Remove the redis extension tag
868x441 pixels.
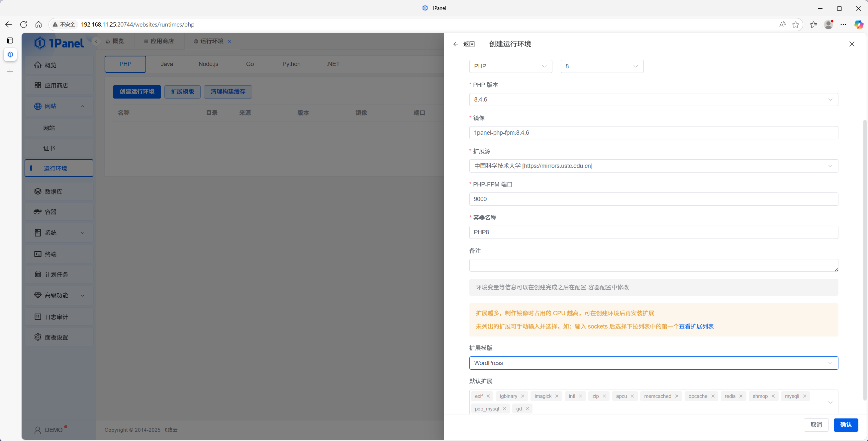tap(741, 396)
